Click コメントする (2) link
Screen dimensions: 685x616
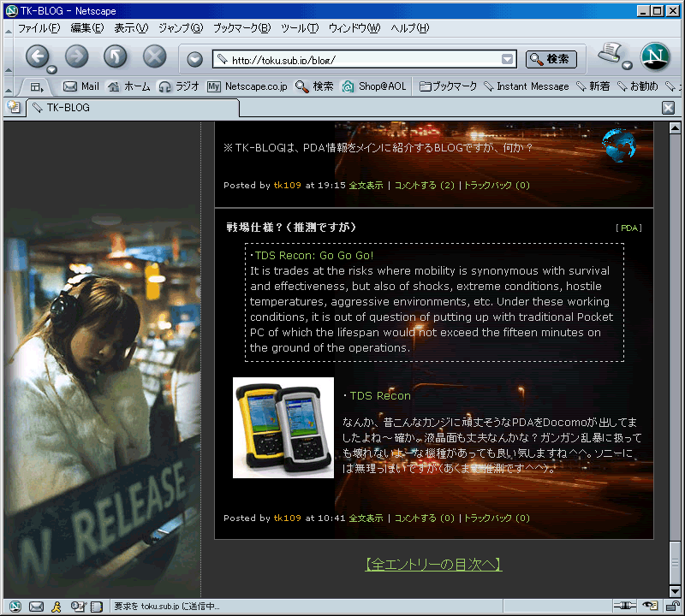424,185
